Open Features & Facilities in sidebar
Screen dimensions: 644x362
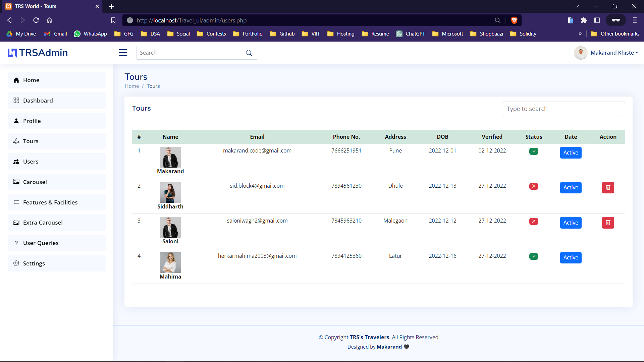click(57, 202)
